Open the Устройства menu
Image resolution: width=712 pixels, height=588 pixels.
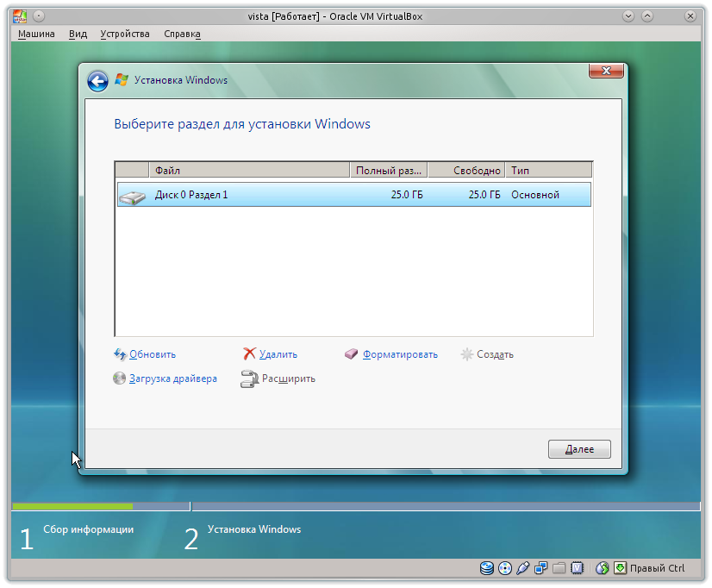(124, 34)
